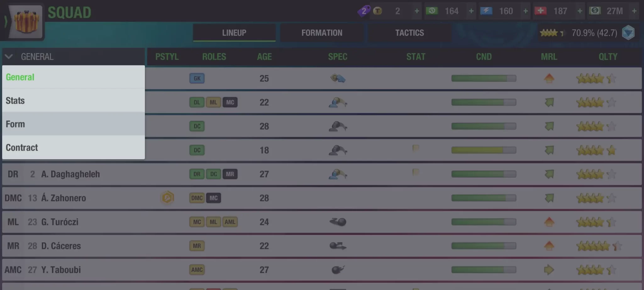Image resolution: width=644 pixels, height=290 pixels.
Task: Click the QLTY column header
Action: tap(608, 57)
